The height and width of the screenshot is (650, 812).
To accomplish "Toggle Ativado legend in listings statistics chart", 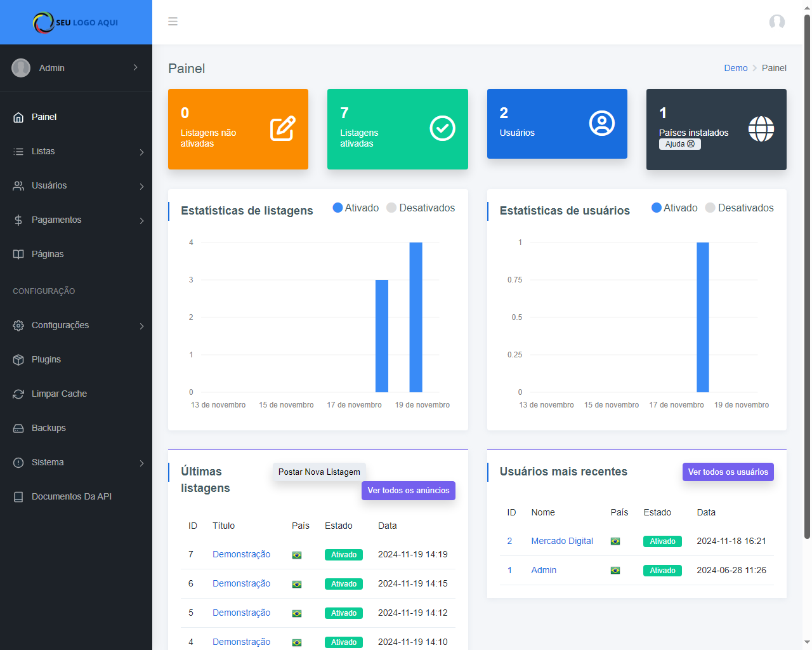I will click(x=356, y=208).
